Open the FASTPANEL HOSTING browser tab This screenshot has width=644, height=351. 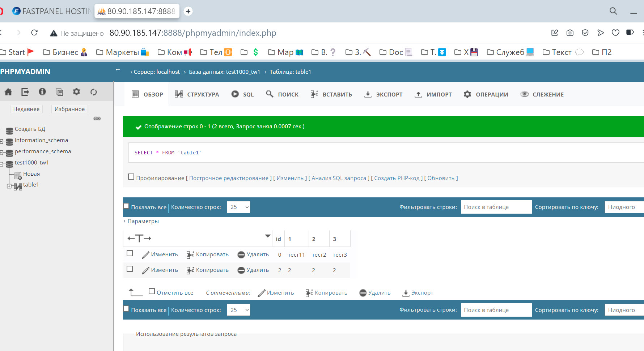[x=52, y=11]
